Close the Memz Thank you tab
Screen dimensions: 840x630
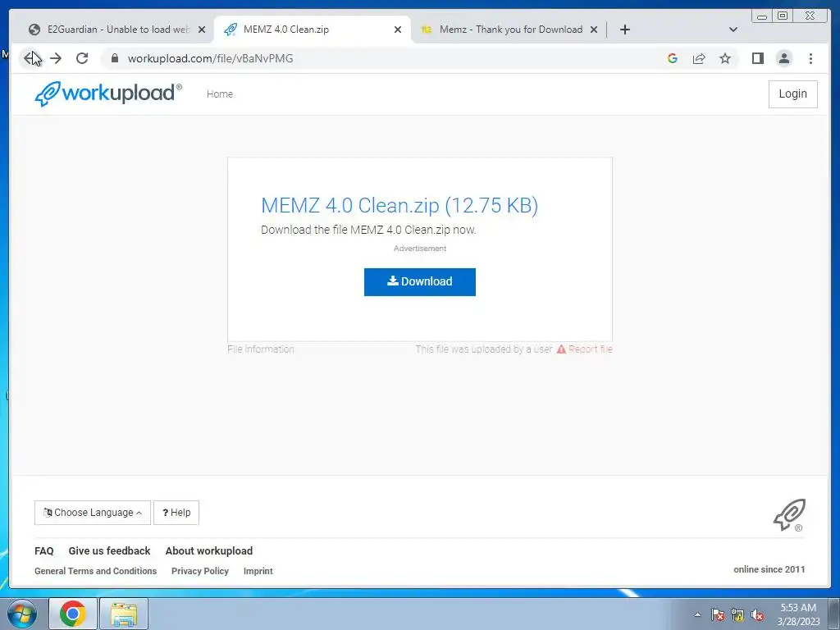tap(594, 30)
